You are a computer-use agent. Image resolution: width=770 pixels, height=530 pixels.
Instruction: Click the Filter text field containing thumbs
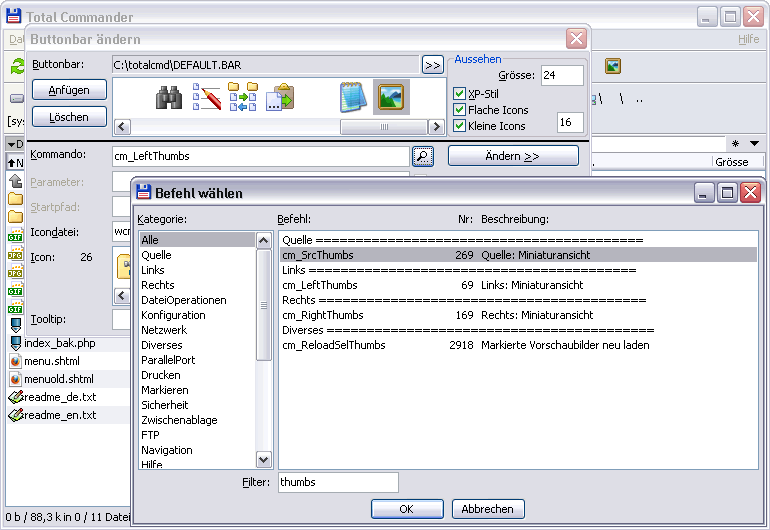pos(338,482)
